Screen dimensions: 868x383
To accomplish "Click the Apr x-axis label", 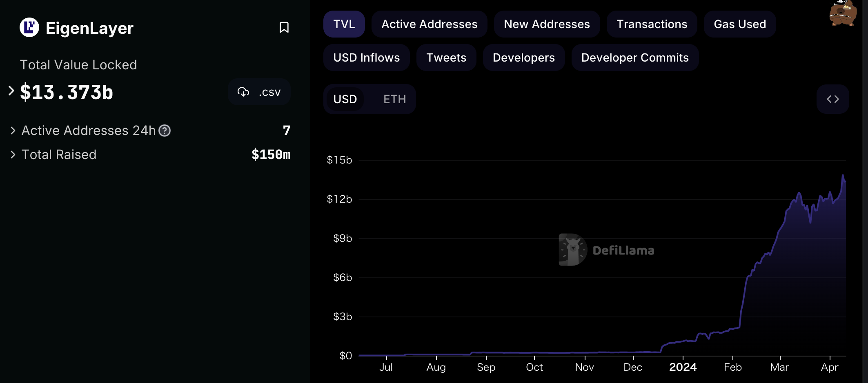I will [830, 368].
